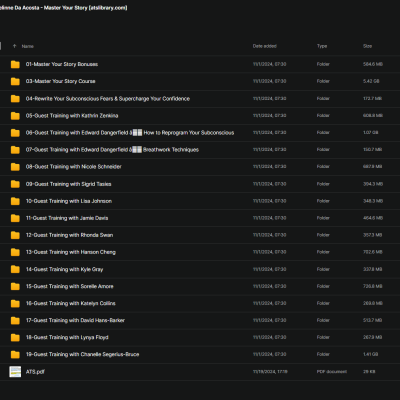Click folder icon for 18-Guest Training Lynya Floyd
The height and width of the screenshot is (400, 400).
tap(15, 337)
